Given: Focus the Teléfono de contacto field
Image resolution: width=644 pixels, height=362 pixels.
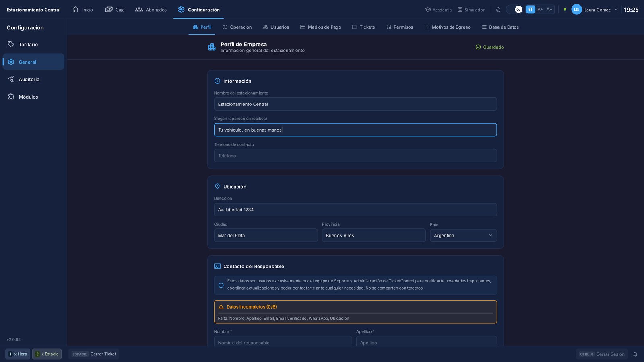Looking at the screenshot, I should 355,156.
